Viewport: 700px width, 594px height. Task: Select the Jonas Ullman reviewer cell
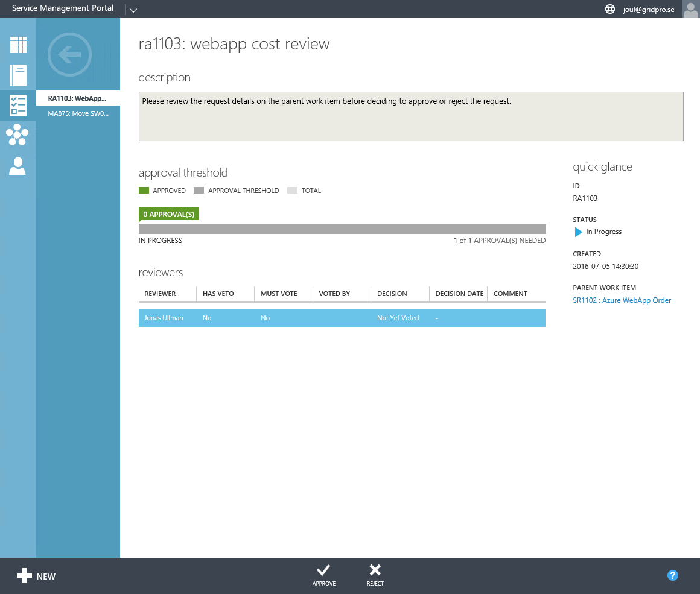pyautogui.click(x=164, y=318)
